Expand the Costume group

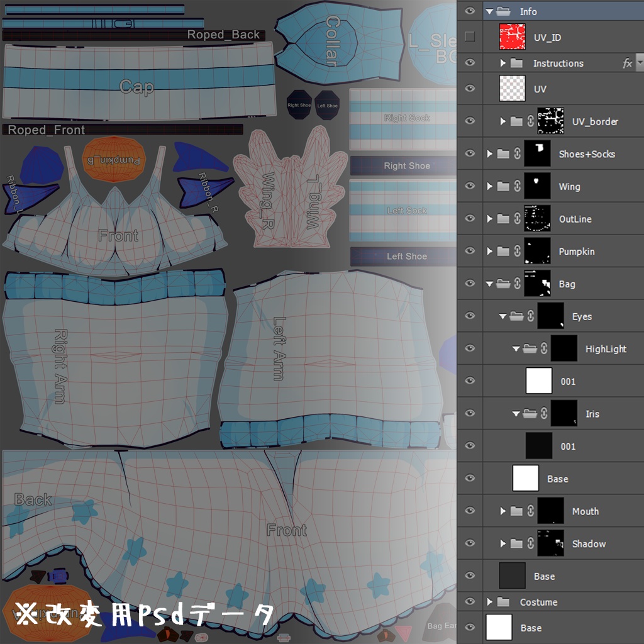(x=489, y=602)
